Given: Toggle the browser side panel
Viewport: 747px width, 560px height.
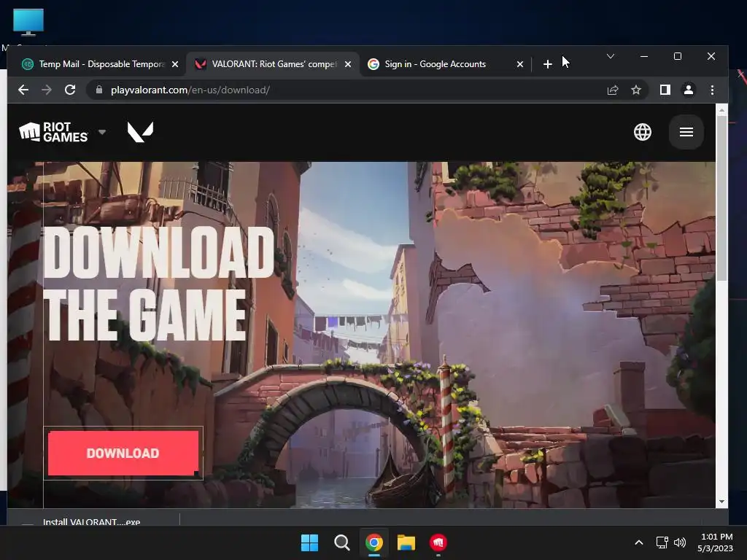Looking at the screenshot, I should (x=665, y=90).
